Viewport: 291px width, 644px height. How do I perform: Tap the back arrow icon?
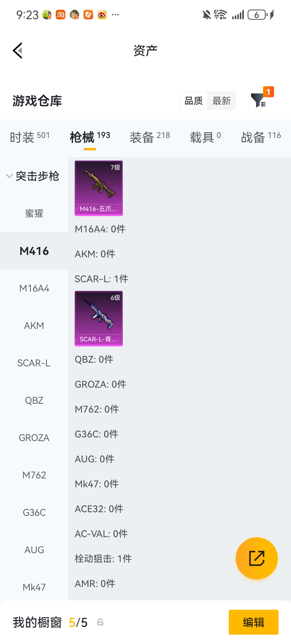coord(17,51)
